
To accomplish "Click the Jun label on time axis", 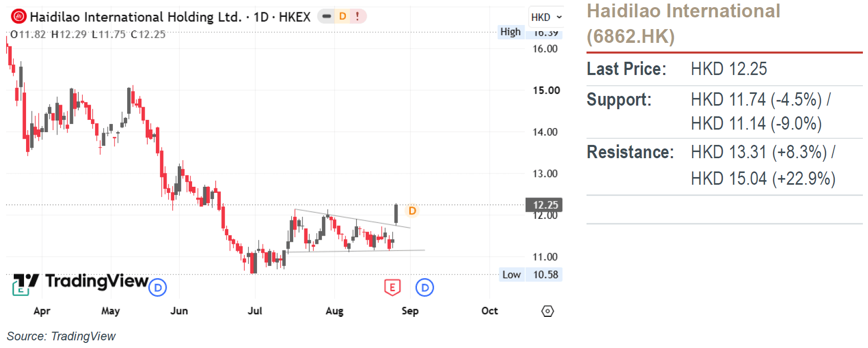I will point(179,311).
